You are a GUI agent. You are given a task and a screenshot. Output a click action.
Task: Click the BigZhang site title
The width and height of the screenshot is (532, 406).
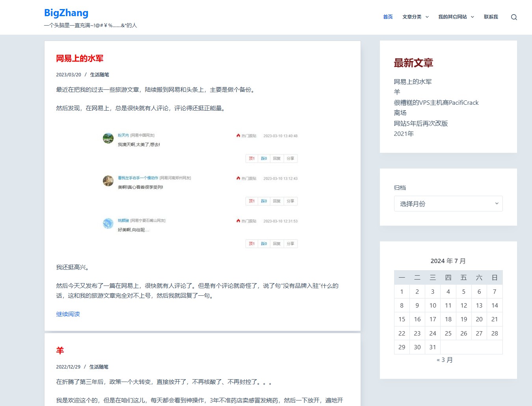point(66,13)
